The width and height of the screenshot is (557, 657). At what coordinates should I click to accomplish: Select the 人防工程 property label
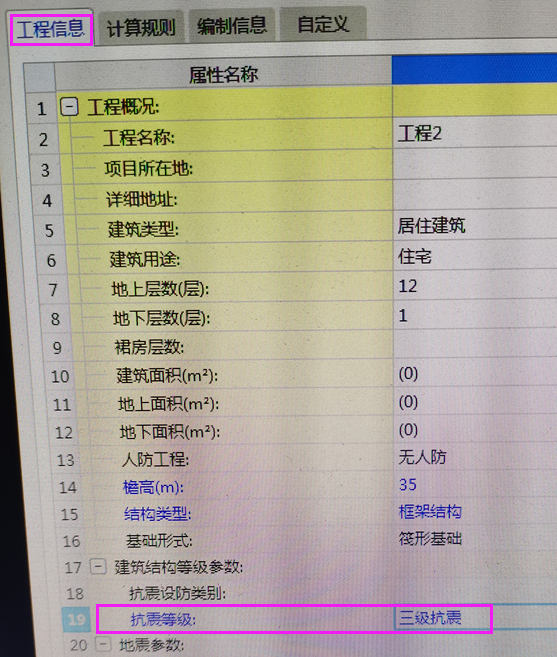click(x=155, y=460)
